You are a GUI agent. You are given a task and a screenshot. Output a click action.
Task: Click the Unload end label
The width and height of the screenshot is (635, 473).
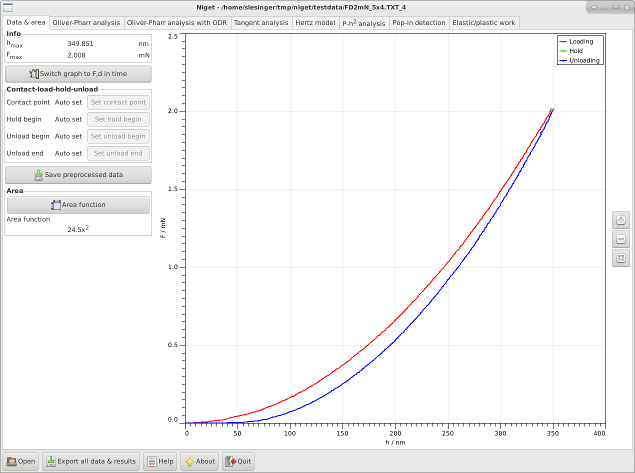[x=25, y=153]
